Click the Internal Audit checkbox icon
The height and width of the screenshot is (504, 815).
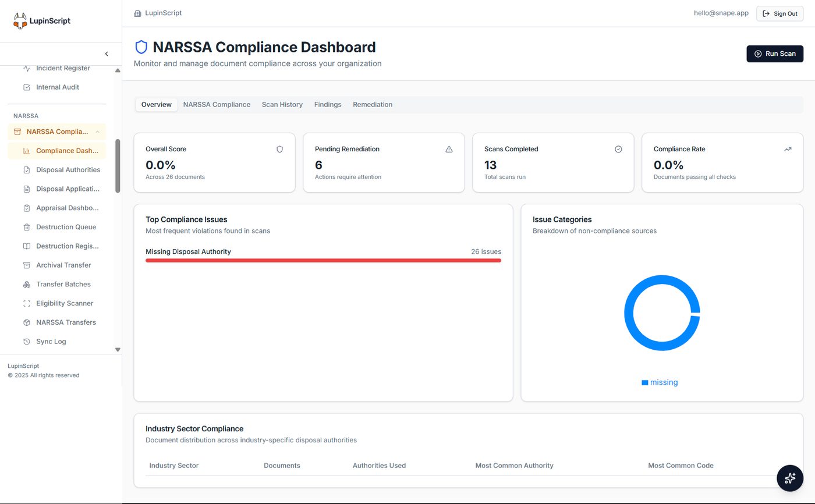26,87
